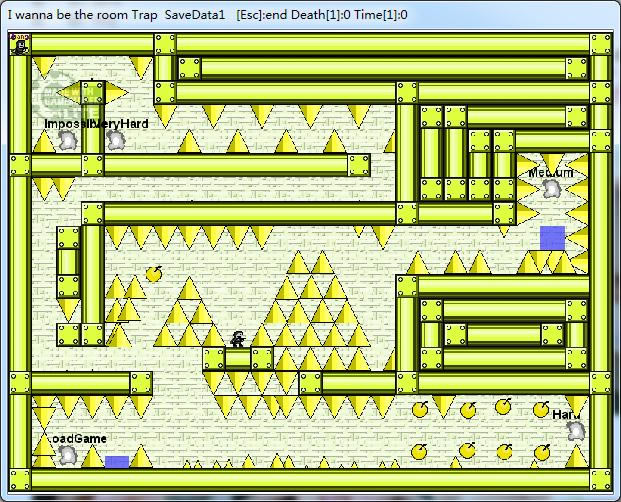
Task: Click the kid player character sprite
Action: coord(238,339)
